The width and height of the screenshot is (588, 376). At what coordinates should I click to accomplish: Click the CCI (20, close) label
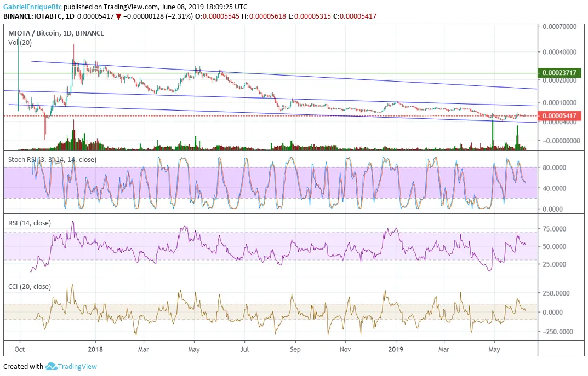coord(30,286)
